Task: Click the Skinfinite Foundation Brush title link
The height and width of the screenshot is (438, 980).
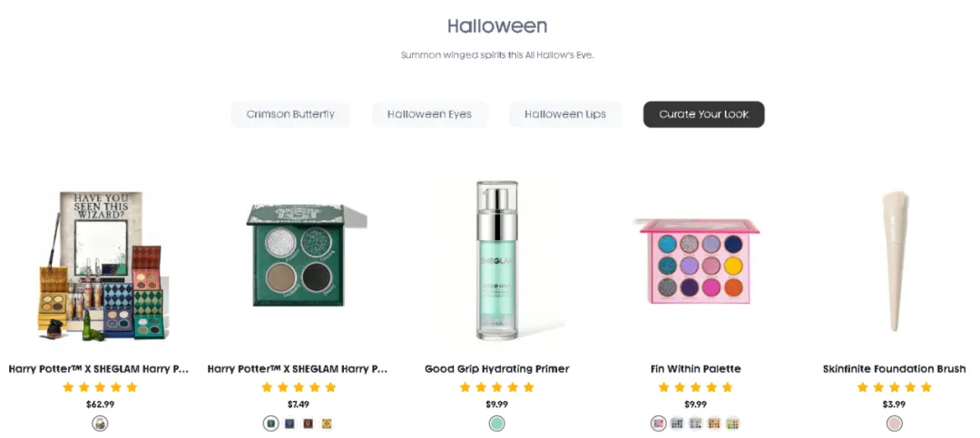Action: (895, 369)
